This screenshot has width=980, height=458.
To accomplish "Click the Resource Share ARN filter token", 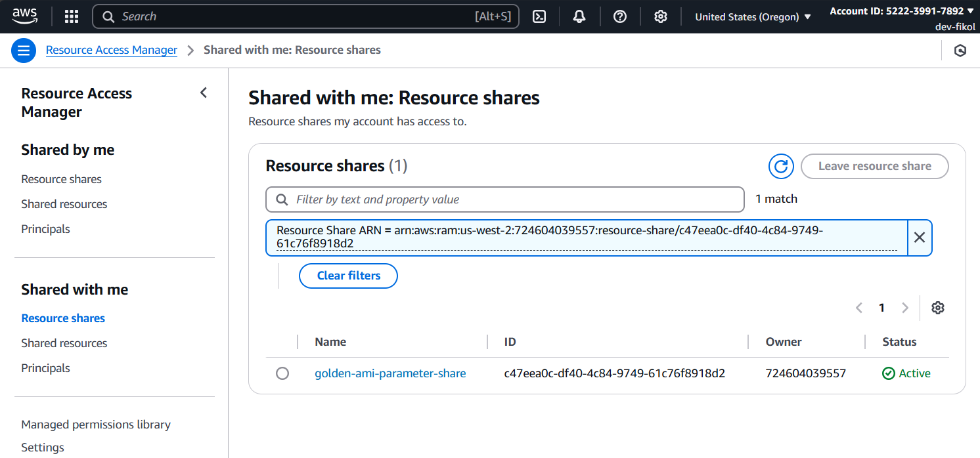I will tap(587, 238).
